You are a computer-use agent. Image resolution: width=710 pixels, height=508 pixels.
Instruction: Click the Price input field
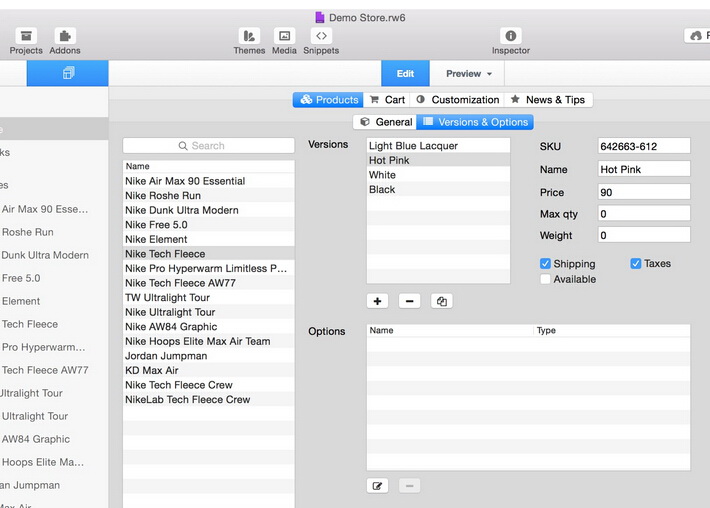tap(644, 192)
